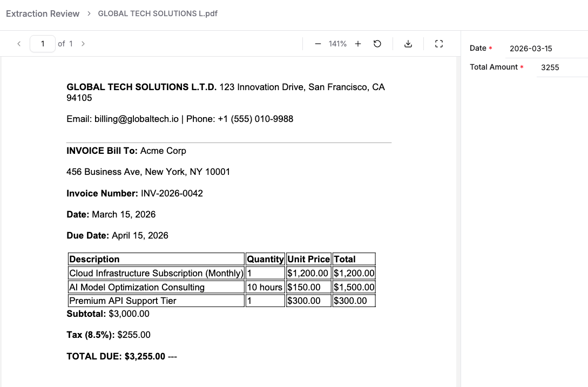Edit the Total Amount field value
Screen dimensions: 588x387
562,67
